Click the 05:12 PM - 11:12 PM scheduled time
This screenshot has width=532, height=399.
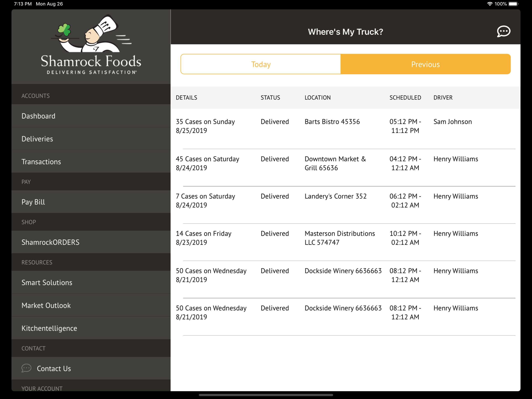405,126
